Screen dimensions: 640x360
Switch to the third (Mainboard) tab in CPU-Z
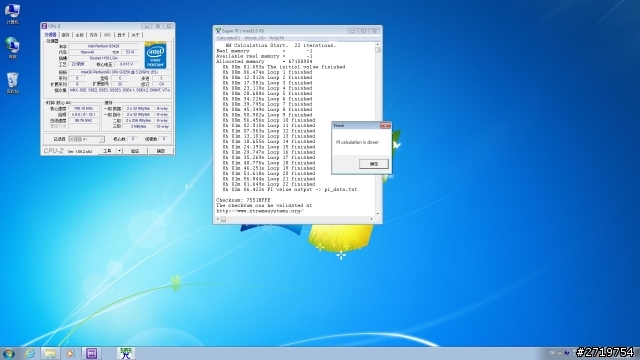(x=80, y=35)
